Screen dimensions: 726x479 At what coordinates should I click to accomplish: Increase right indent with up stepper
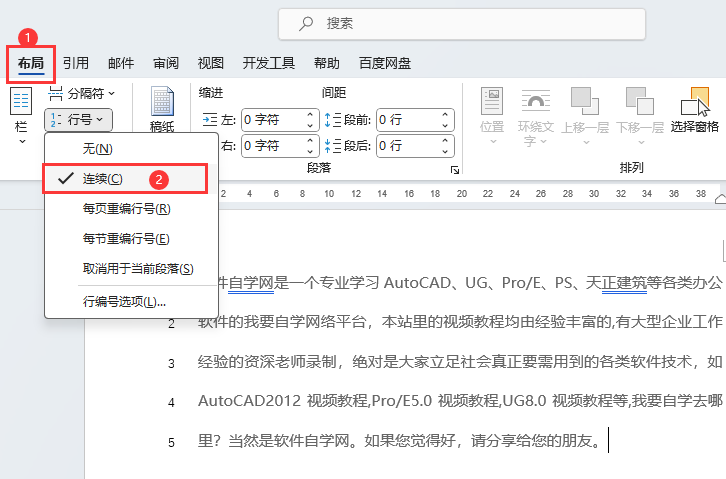click(310, 141)
